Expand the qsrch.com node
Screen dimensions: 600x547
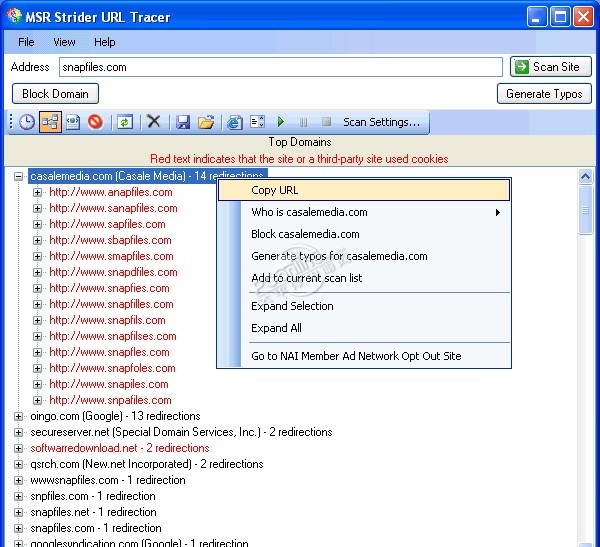[x=18, y=464]
